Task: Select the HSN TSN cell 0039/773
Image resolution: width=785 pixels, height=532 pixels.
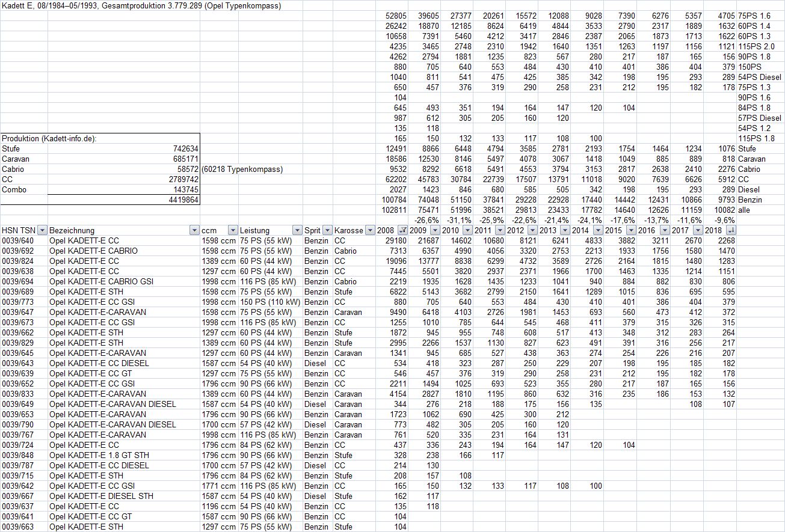Action: click(19, 302)
